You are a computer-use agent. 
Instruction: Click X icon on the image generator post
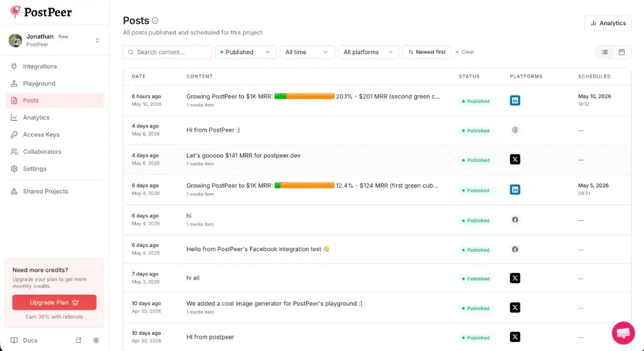[x=515, y=308]
